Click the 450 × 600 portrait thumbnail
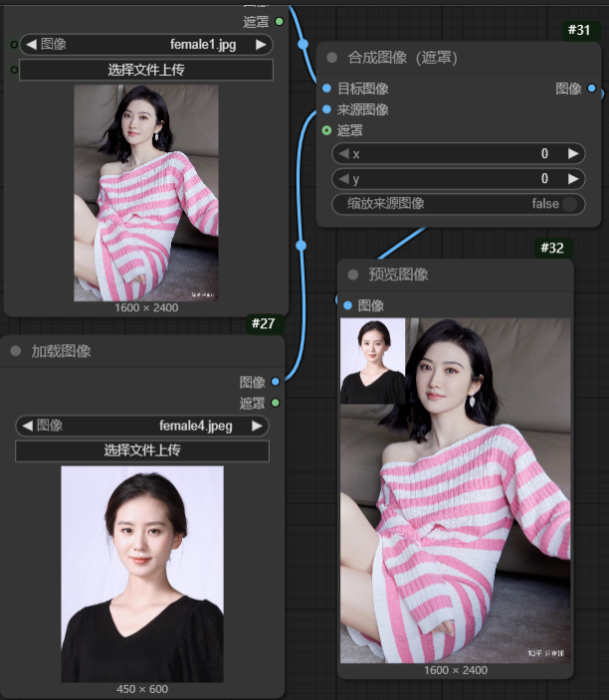 [141, 574]
